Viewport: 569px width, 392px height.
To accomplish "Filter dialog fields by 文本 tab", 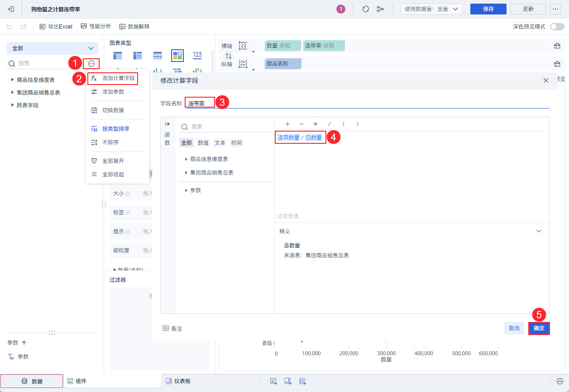I will [220, 143].
